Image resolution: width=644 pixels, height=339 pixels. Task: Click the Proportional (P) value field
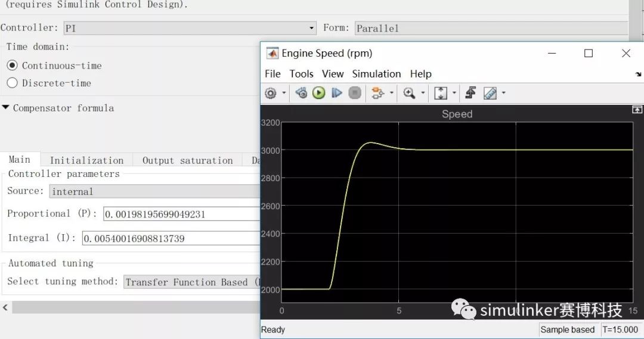181,214
